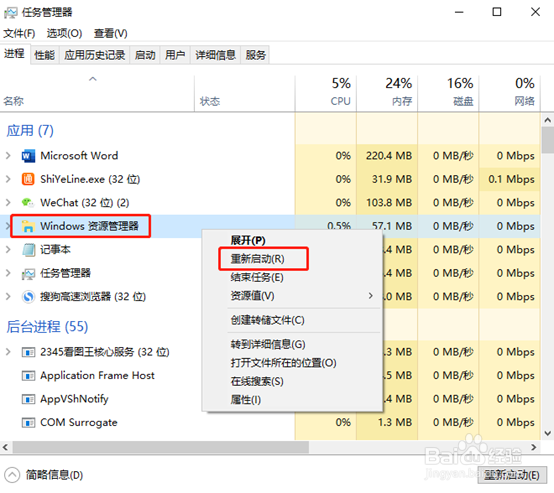The height and width of the screenshot is (493, 554).
Task: Click the AppVShNotify process icon
Action: 28,399
